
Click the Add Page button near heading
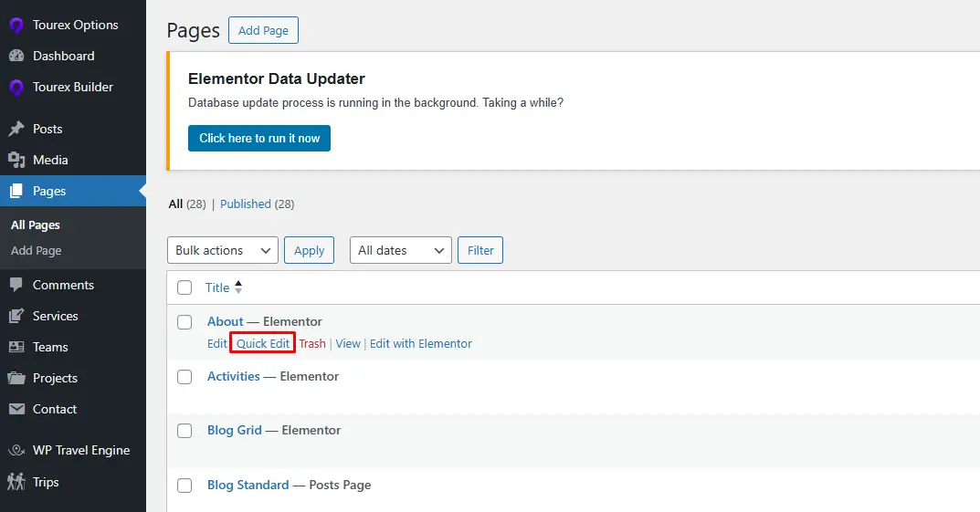click(263, 31)
